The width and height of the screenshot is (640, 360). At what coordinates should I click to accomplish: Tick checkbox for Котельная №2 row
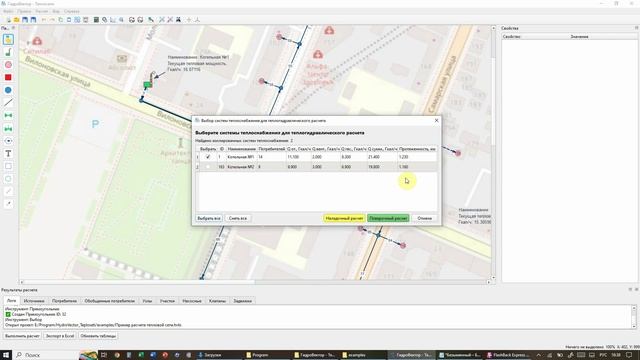pos(208,167)
